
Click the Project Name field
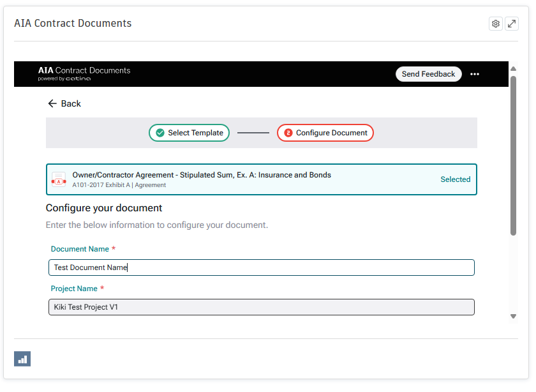click(262, 307)
